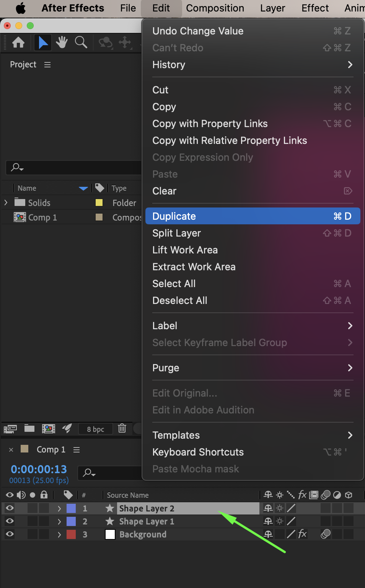365x588 pixels.
Task: Click the current time 0:00:00:13
Action: 39,469
